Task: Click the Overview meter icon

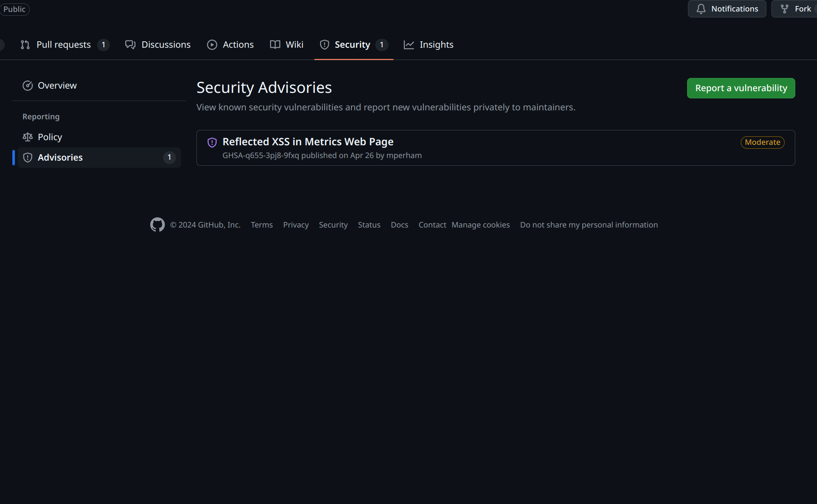Action: point(28,86)
